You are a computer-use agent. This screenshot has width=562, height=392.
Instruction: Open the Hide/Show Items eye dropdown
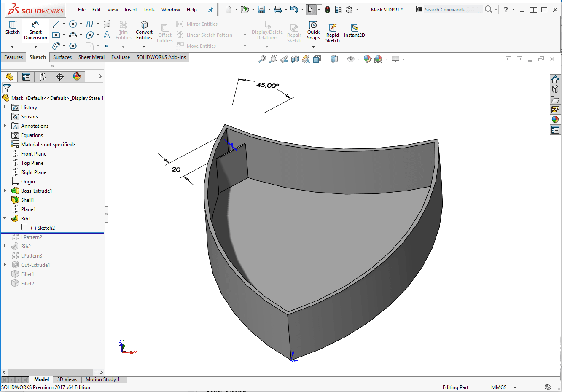(x=351, y=59)
